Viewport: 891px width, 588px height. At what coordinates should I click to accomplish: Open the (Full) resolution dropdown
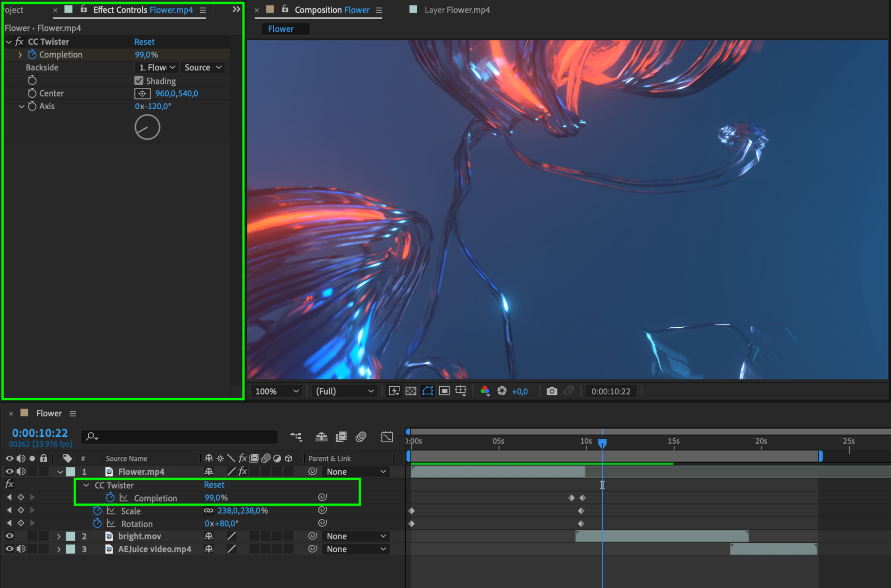[344, 391]
